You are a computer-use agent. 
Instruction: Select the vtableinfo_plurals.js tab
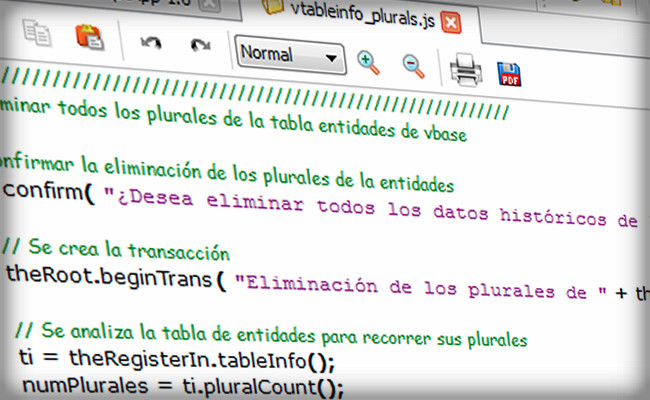point(361,15)
